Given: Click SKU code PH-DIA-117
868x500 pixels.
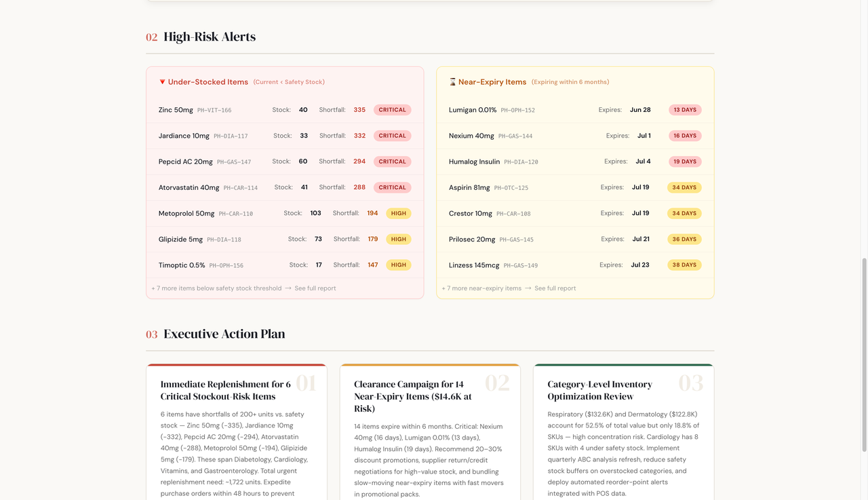Looking at the screenshot, I should (231, 136).
